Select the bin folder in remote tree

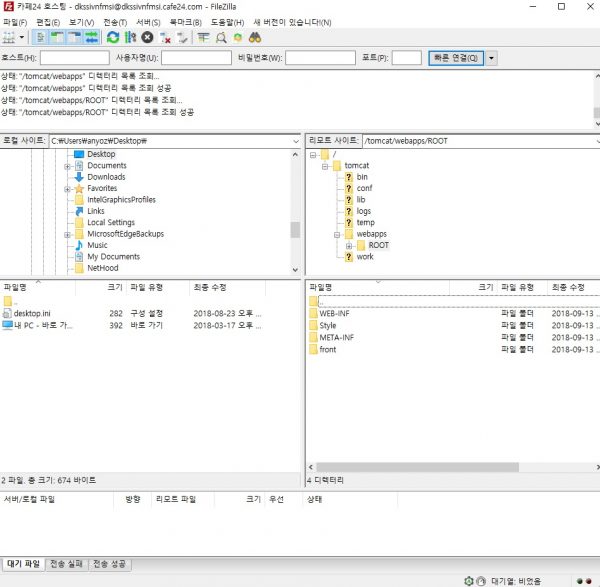pyautogui.click(x=362, y=177)
